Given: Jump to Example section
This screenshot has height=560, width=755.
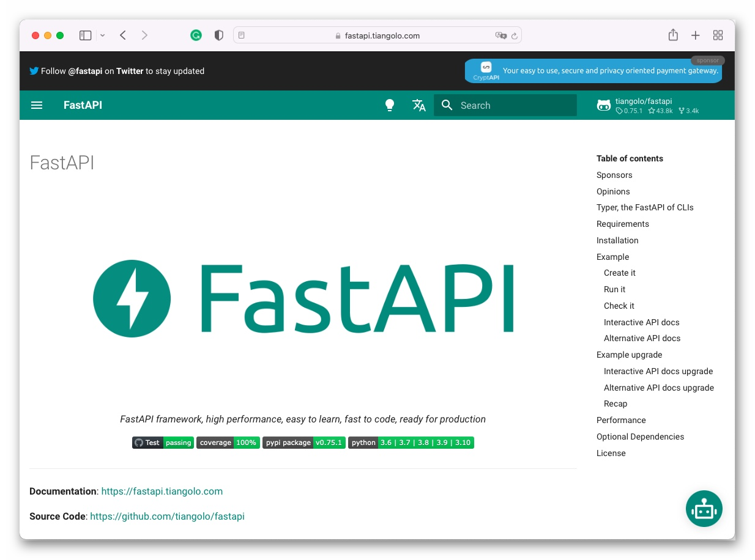Looking at the screenshot, I should tap(612, 257).
